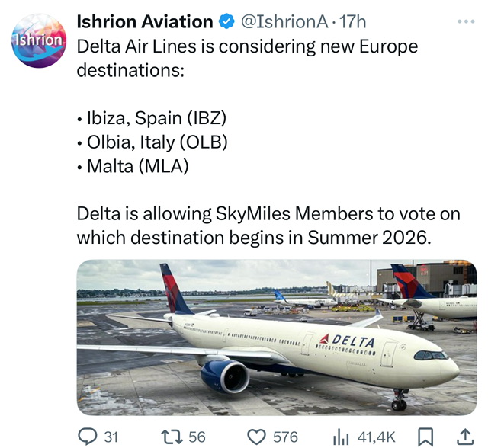Image resolution: width=488 pixels, height=448 pixels.
Task: Go to Ishrion Aviation account name
Action: coord(145,22)
